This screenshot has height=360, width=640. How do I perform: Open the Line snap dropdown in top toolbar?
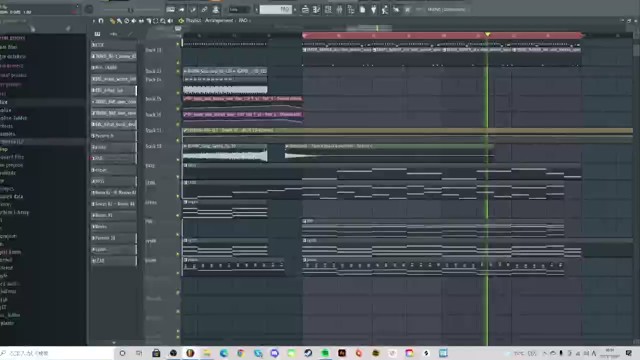point(238,9)
